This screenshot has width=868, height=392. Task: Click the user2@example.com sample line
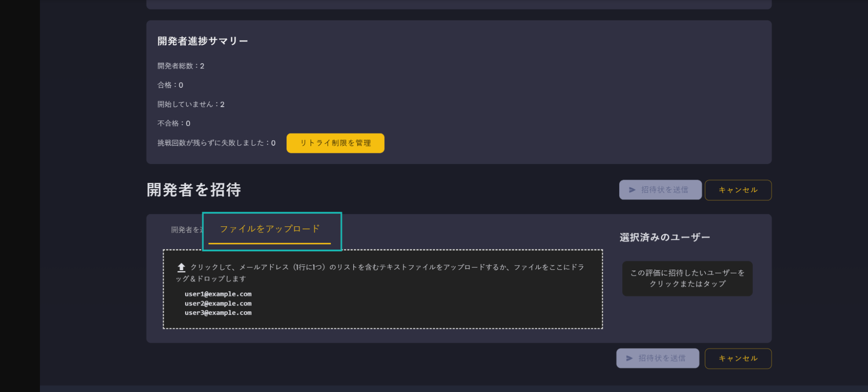pos(218,303)
